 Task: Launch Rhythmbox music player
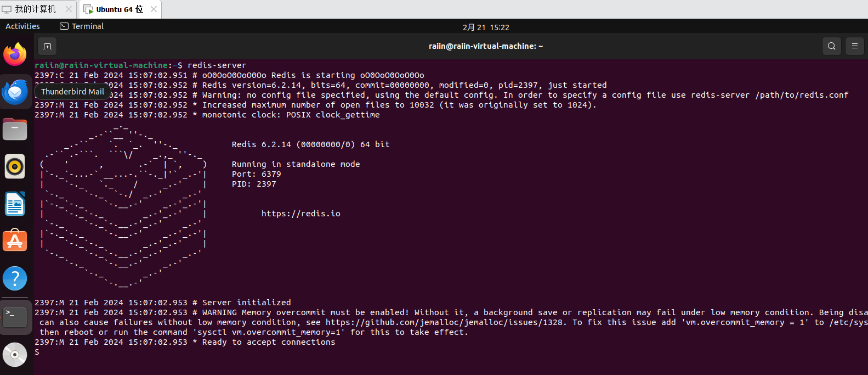(x=15, y=166)
